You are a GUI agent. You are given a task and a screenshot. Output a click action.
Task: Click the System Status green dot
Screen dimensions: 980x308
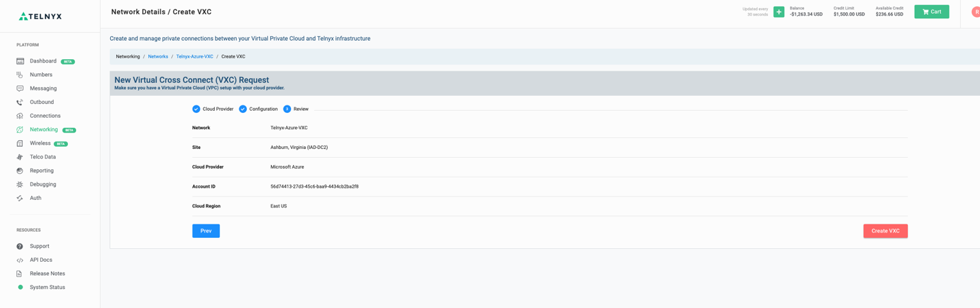[20, 287]
